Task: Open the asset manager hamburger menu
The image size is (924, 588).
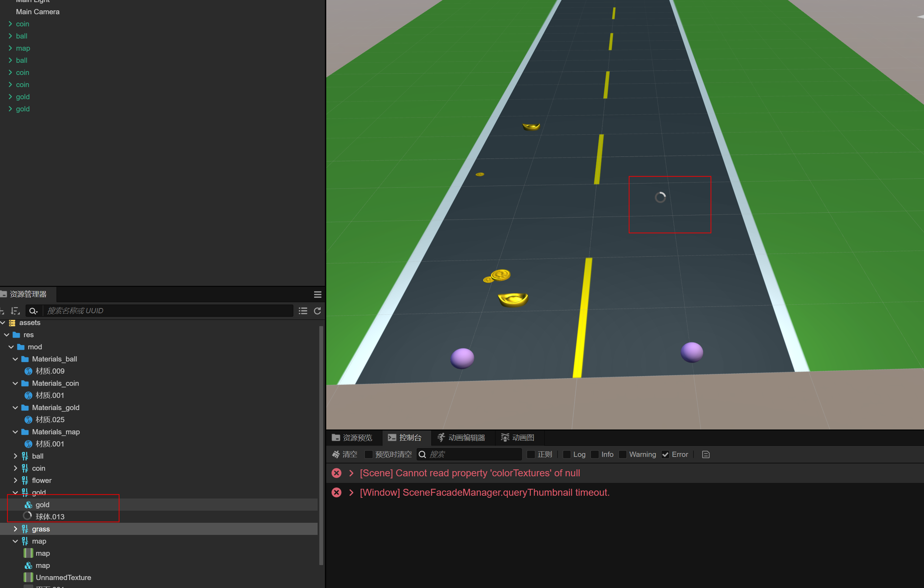Action: pos(317,295)
